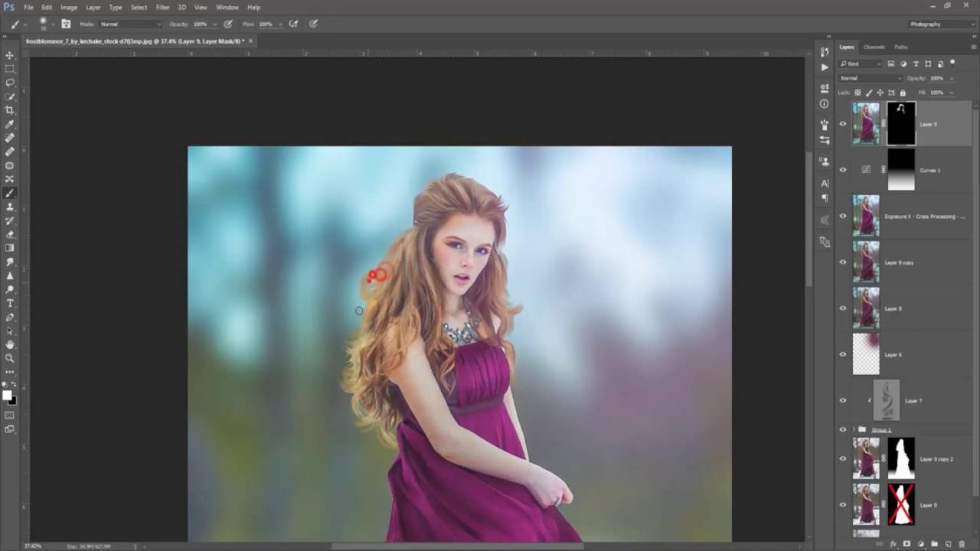980x551 pixels.
Task: Expand the Group 1 folder
Action: [x=854, y=429]
